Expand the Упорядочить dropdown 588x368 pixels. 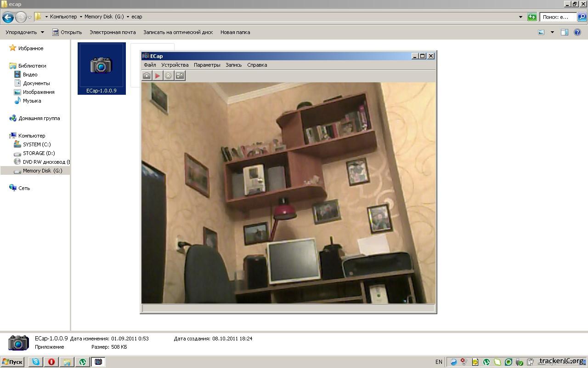25,32
